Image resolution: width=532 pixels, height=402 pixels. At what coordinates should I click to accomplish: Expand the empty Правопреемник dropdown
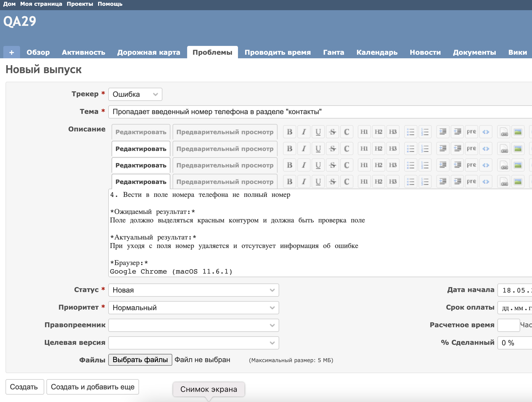pyautogui.click(x=193, y=325)
